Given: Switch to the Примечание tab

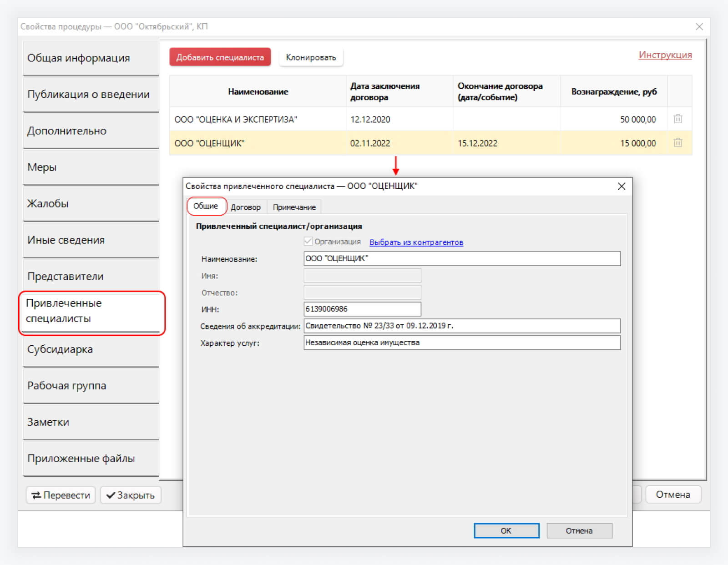Looking at the screenshot, I should click(x=294, y=207).
